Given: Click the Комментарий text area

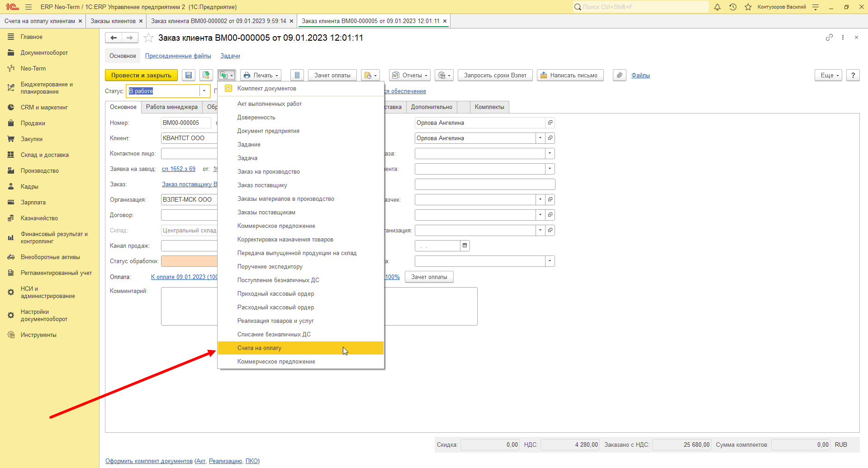Looking at the screenshot, I should pos(319,306).
